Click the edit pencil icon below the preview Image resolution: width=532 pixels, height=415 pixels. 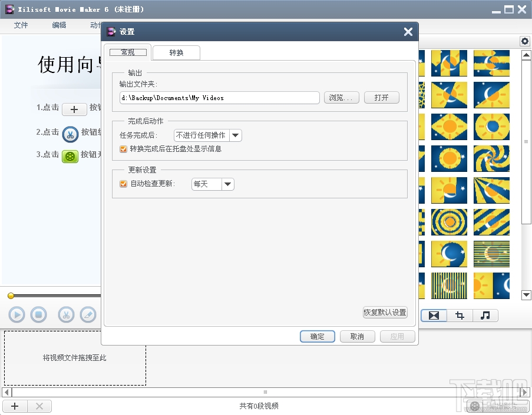(x=88, y=314)
